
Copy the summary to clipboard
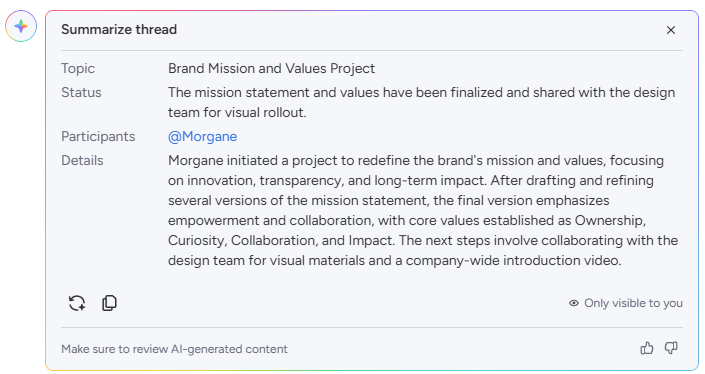click(109, 303)
